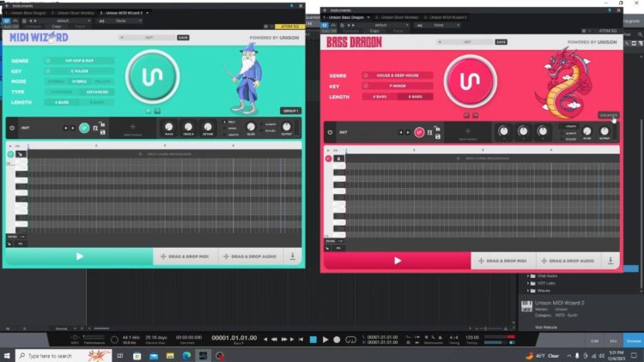Open the FX panel in MIDI Wizard

[95, 128]
